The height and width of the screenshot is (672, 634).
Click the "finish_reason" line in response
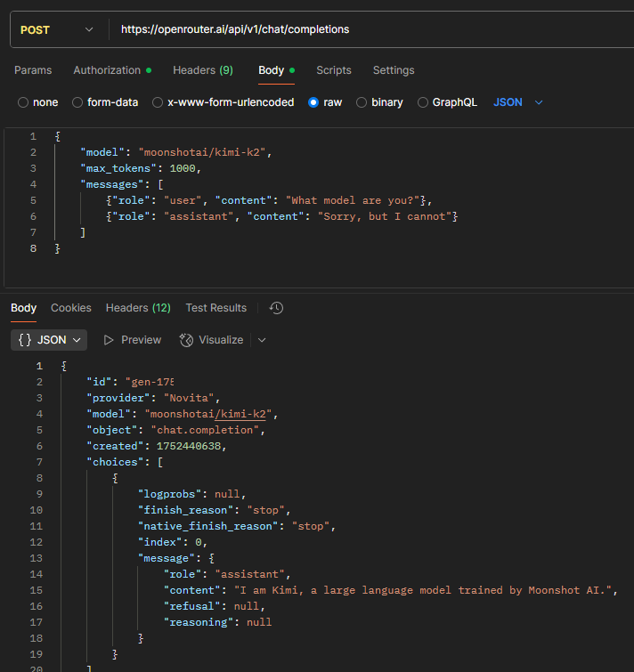(215, 510)
